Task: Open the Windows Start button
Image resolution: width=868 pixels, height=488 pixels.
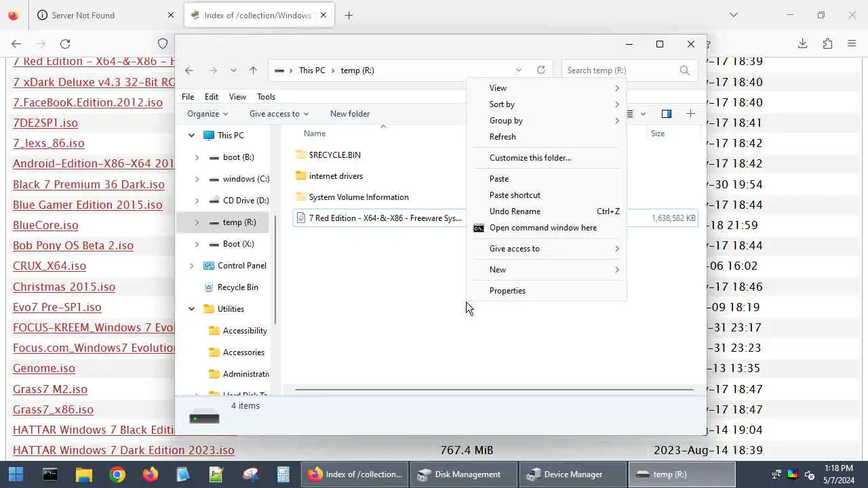Action: tap(16, 474)
